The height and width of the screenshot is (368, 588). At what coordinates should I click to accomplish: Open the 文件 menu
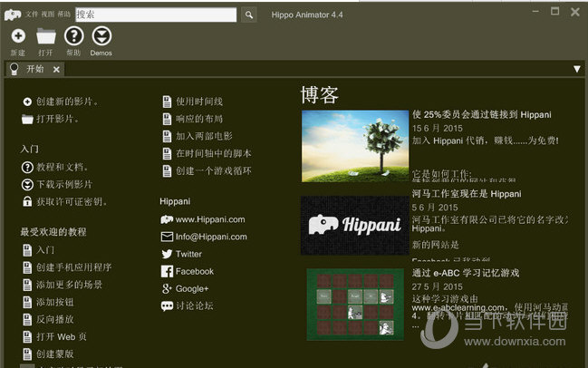pos(32,15)
